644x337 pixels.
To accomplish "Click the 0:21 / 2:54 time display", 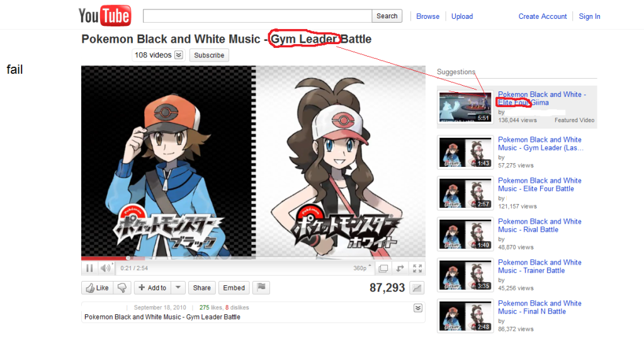I will pyautogui.click(x=134, y=268).
